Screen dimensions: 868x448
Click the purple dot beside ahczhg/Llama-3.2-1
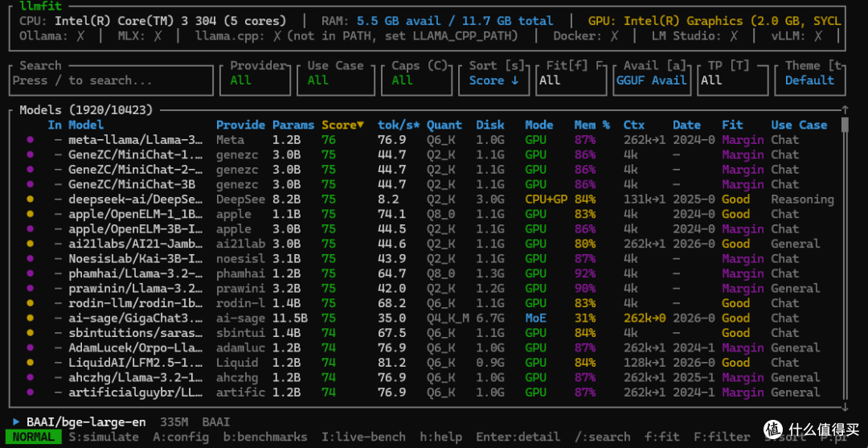[x=31, y=378]
